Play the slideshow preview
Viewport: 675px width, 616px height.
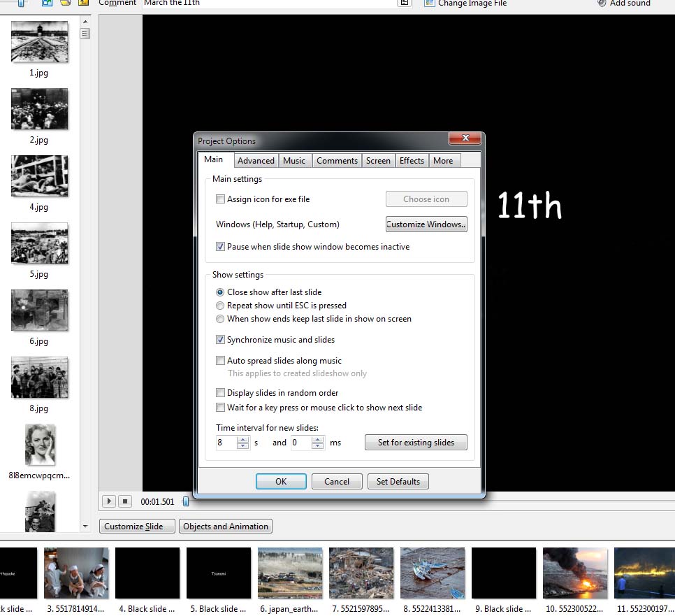108,501
